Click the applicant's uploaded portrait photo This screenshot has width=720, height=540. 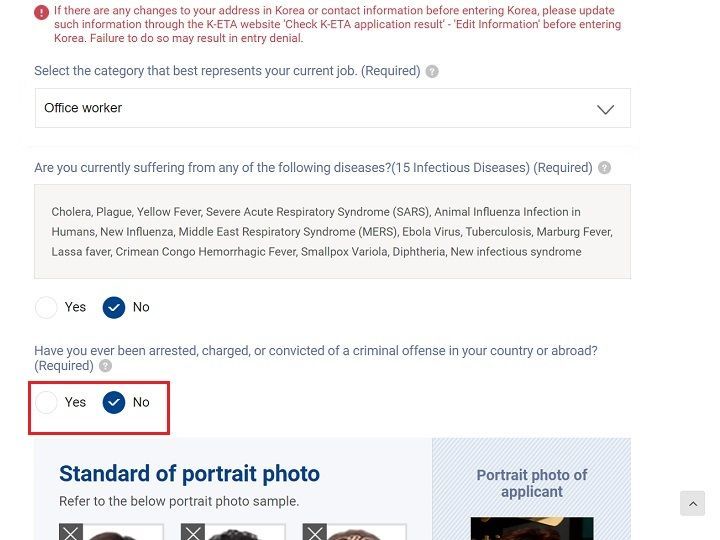532,529
